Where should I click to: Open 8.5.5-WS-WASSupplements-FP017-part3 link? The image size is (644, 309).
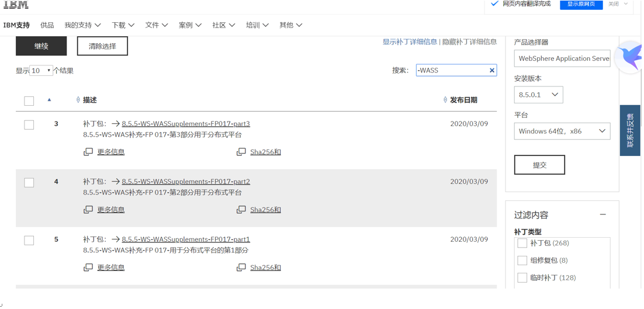[186, 123]
